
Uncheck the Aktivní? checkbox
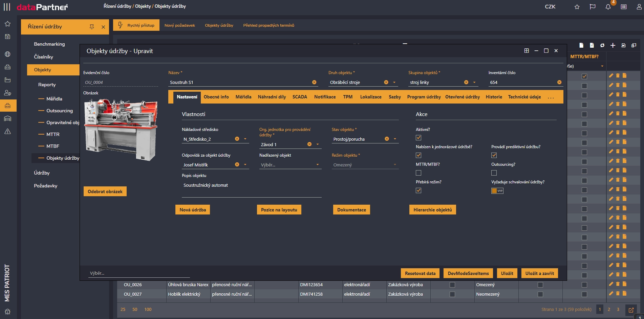pyautogui.click(x=418, y=138)
